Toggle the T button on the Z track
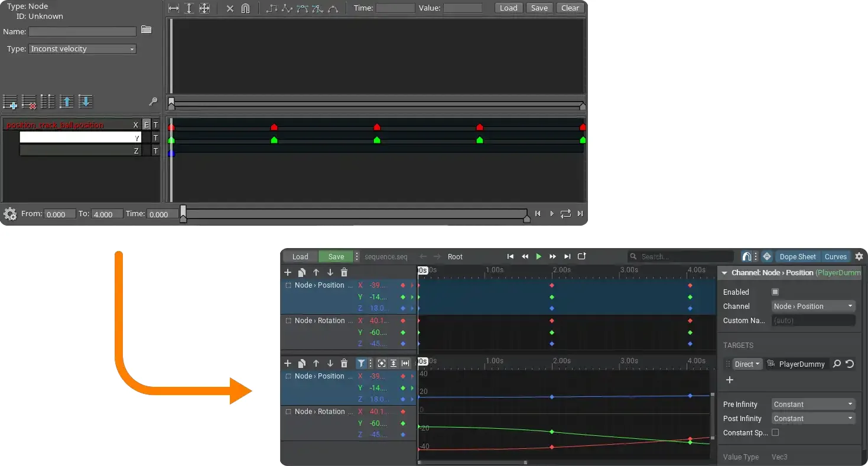The width and height of the screenshot is (868, 466). click(155, 151)
